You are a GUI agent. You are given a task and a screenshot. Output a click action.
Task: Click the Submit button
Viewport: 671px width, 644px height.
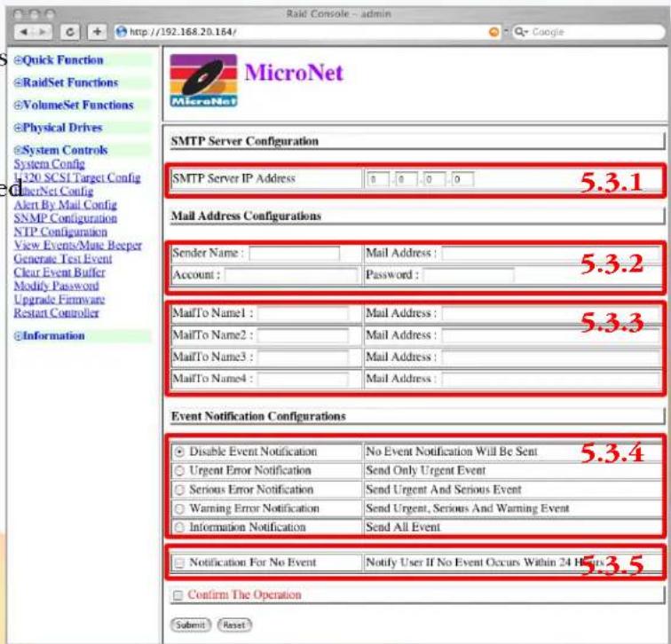coord(191,624)
